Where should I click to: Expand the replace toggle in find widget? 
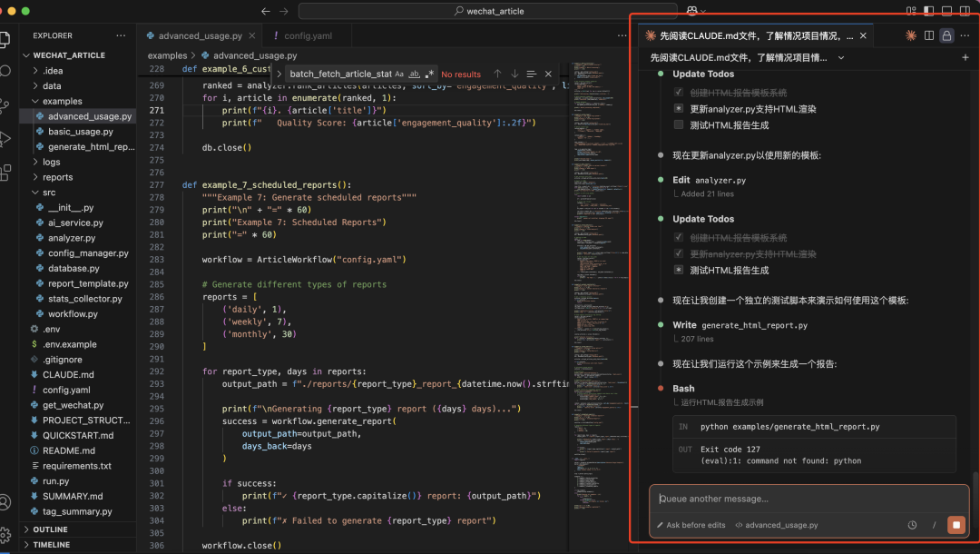[279, 74]
